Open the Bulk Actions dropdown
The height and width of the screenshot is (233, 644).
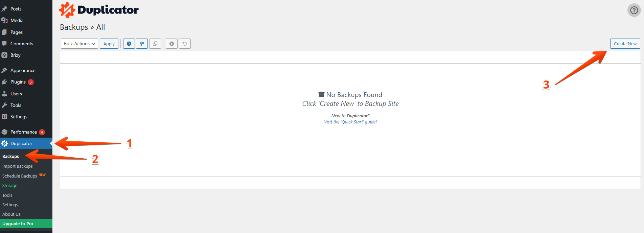point(79,44)
